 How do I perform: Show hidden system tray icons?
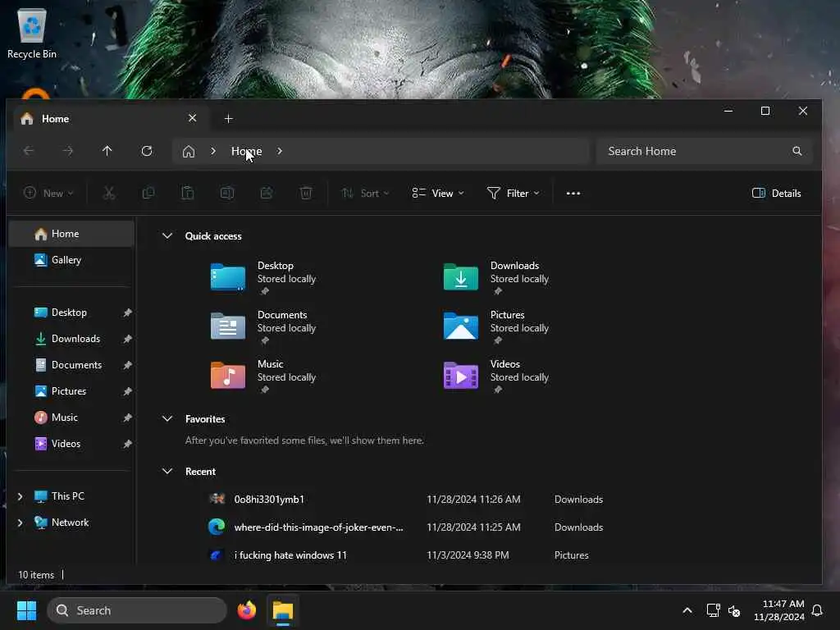pyautogui.click(x=687, y=610)
